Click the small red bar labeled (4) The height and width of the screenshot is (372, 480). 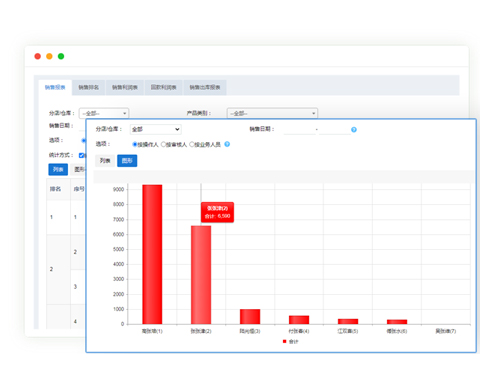[299, 320]
